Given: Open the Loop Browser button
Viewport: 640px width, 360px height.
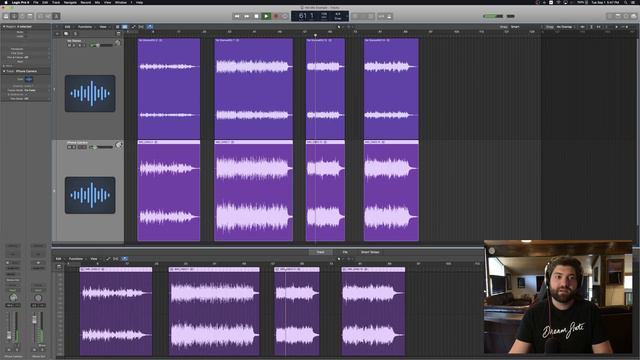Looking at the screenshot, I should pos(626,16).
